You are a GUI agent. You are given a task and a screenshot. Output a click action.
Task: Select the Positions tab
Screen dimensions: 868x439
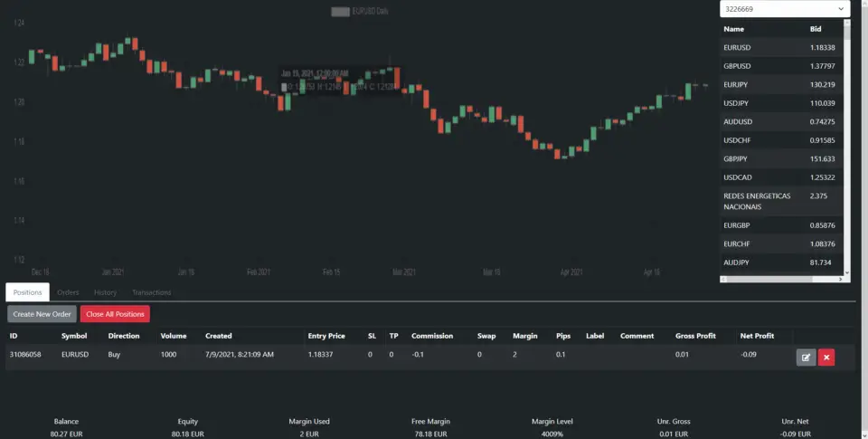(x=28, y=292)
